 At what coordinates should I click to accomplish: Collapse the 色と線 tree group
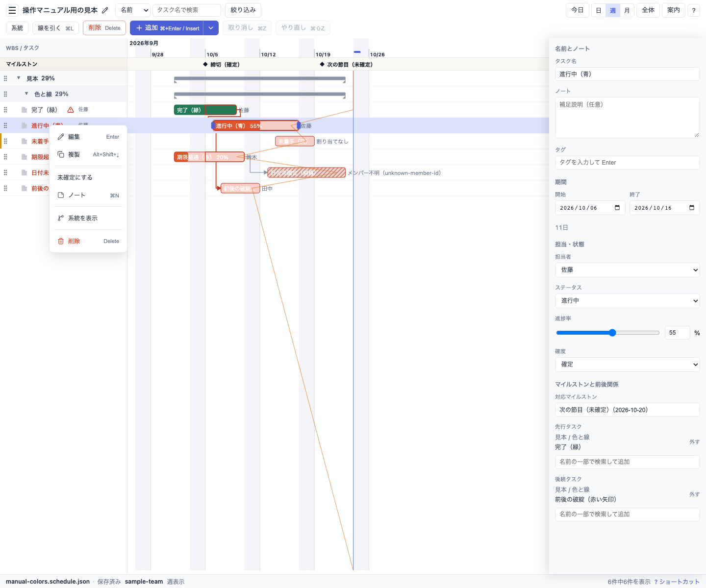(26, 94)
